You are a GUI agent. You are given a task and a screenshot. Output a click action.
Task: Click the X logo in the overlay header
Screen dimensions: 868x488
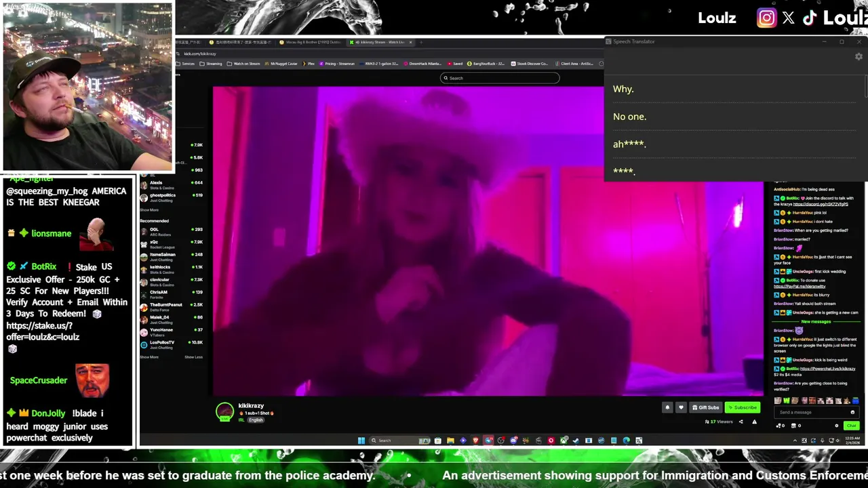[788, 18]
